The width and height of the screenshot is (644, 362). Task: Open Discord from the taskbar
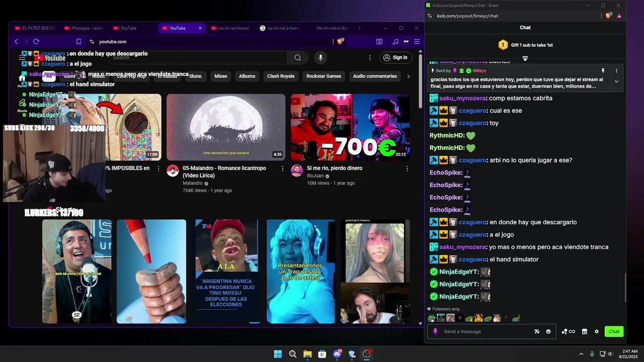(337, 354)
